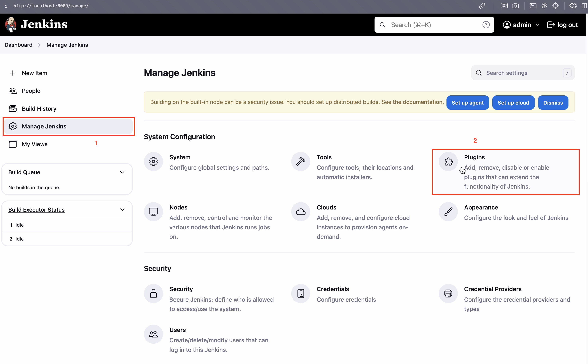This screenshot has height=364, width=588.
Task: Click the browser extensions puzzle icon
Action: (x=573, y=6)
